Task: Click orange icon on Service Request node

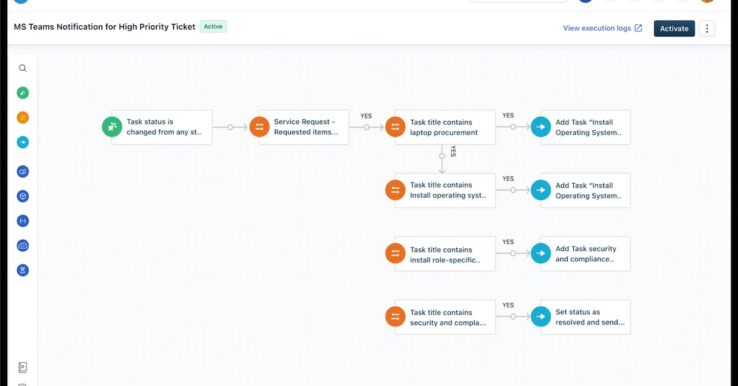Action: point(259,127)
